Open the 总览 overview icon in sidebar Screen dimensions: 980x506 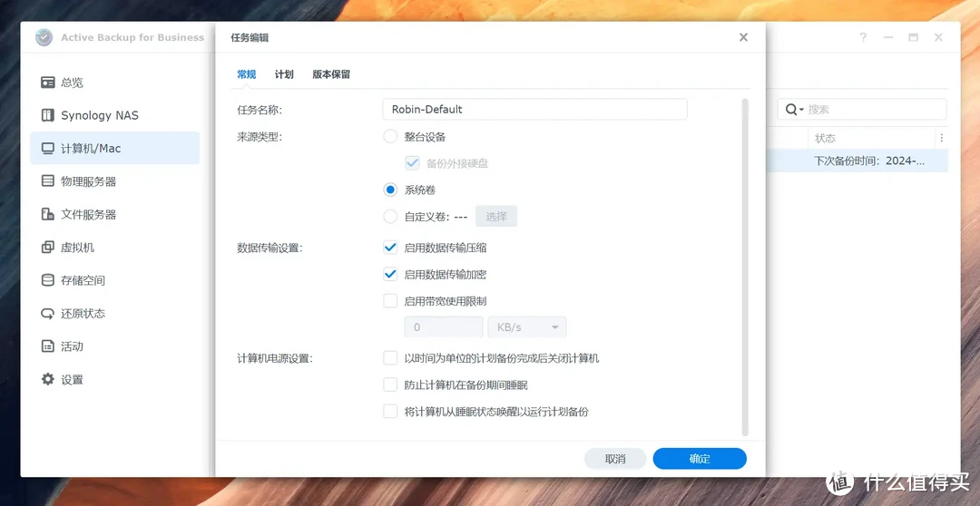[47, 83]
